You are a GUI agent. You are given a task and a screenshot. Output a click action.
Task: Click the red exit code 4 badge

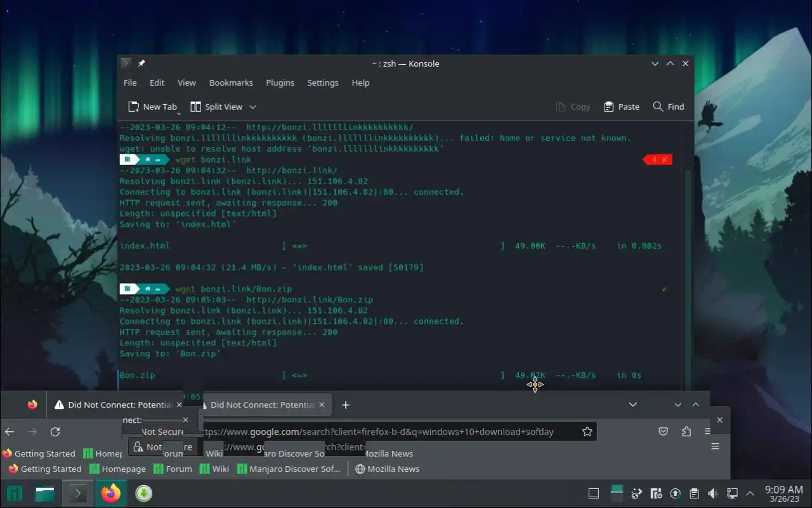click(657, 159)
